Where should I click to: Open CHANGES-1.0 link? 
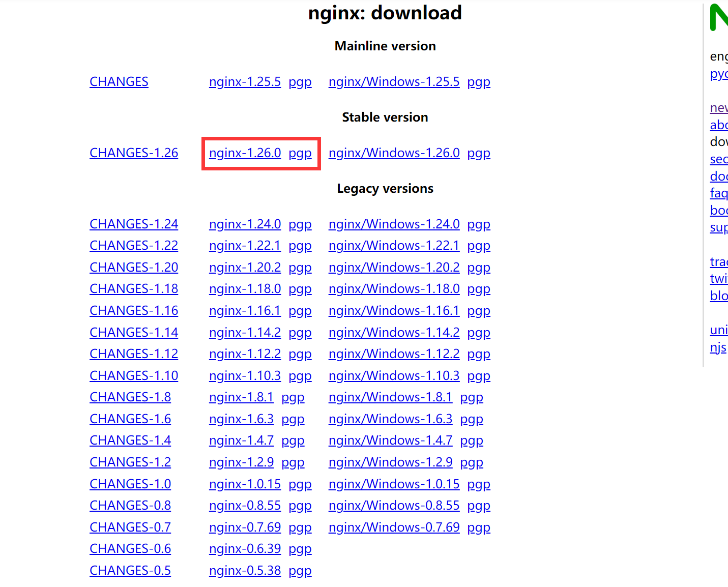pyautogui.click(x=130, y=484)
